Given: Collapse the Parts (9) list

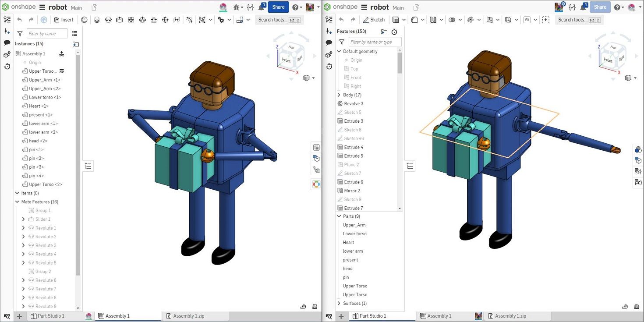Looking at the screenshot, I should (x=339, y=216).
